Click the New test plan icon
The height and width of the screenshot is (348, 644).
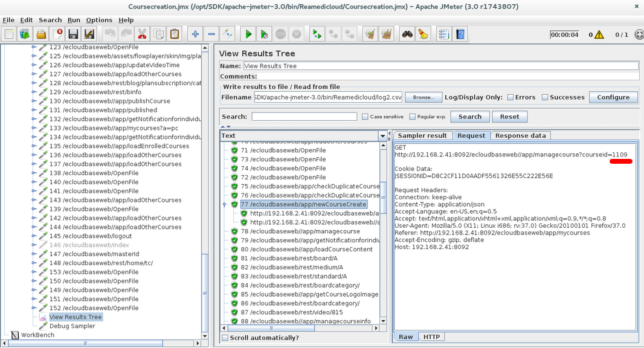tap(9, 34)
